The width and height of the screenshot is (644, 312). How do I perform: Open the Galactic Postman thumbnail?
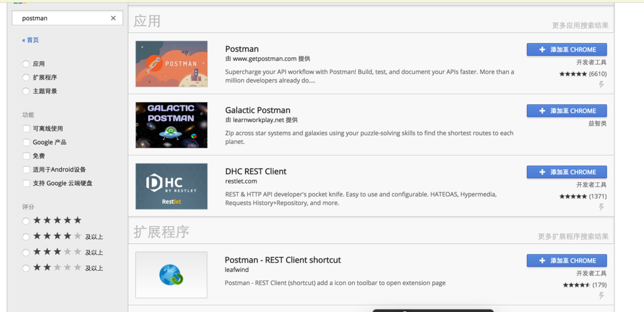click(171, 125)
